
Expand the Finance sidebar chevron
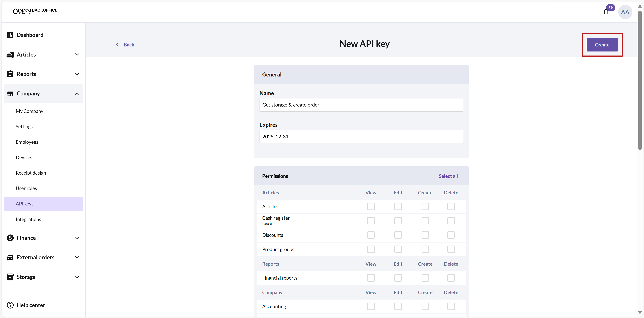(77, 238)
